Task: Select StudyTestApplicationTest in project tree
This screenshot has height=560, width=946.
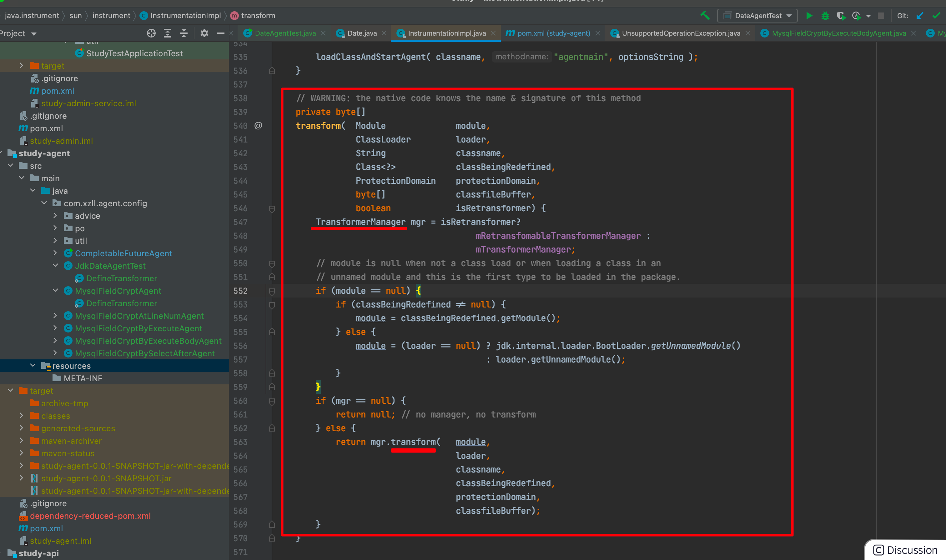Action: 134,53
